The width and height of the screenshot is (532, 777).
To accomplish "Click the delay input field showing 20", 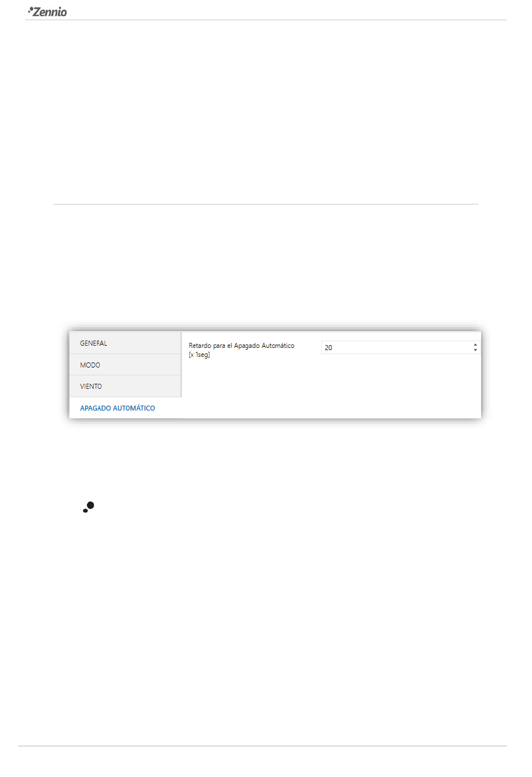I will click(x=396, y=347).
